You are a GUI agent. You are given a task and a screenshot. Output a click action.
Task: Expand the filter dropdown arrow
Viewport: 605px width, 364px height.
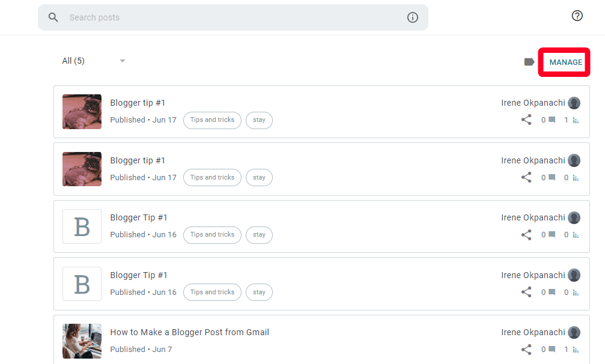point(123,61)
